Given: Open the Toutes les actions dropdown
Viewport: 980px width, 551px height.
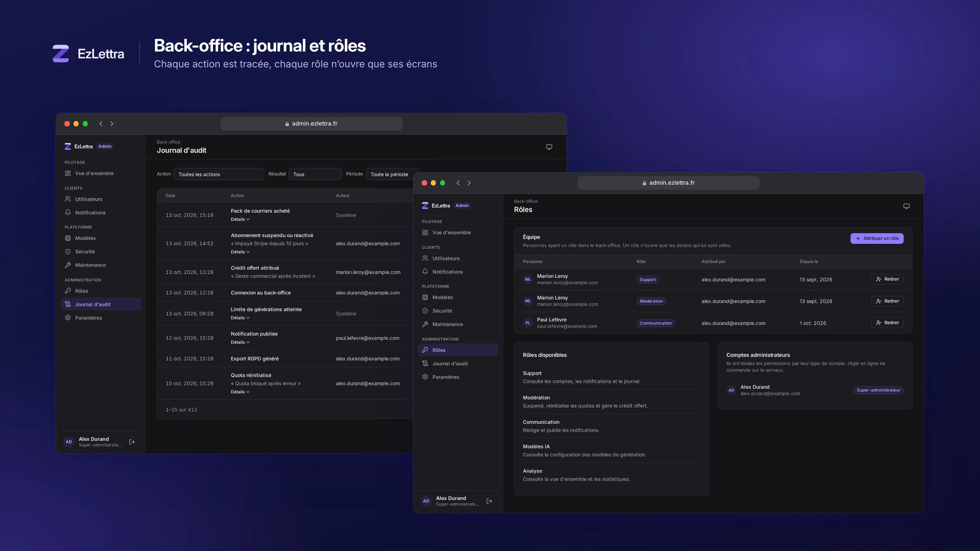Looking at the screenshot, I should (x=219, y=174).
